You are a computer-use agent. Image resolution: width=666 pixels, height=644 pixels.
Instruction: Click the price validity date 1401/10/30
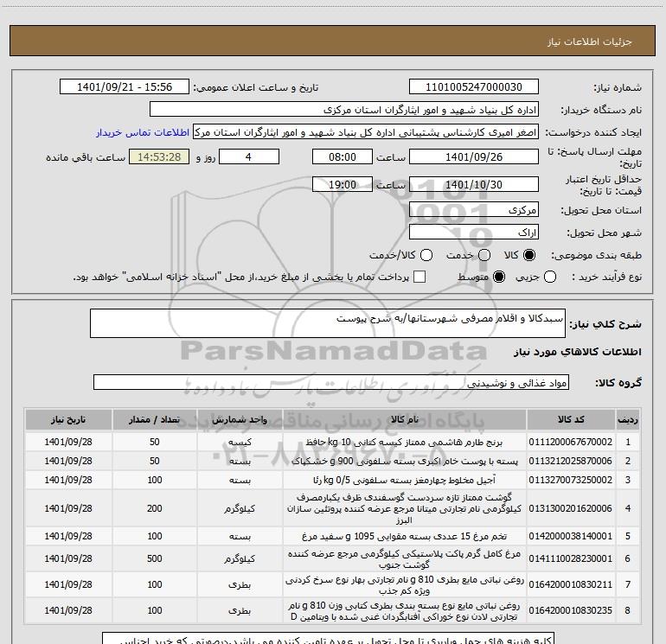(x=474, y=185)
